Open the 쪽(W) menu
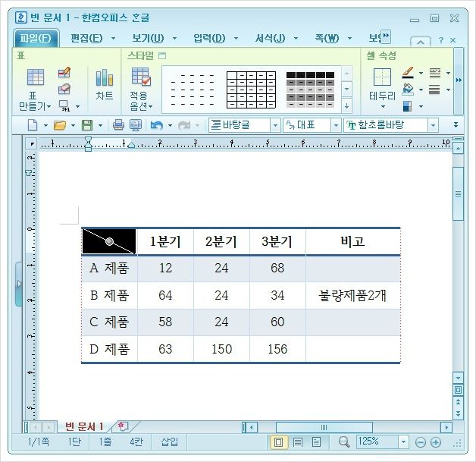The image size is (476, 462). 327,38
